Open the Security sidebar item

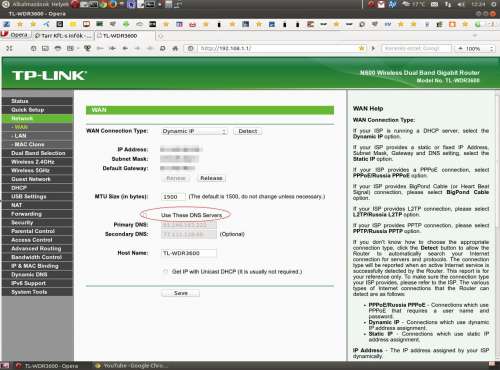(37, 222)
